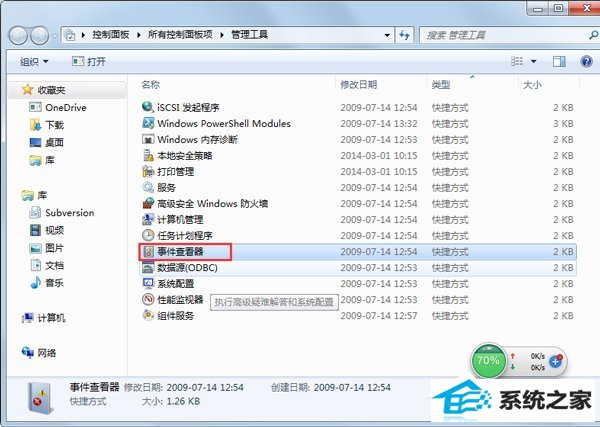Image resolution: width=600 pixels, height=427 pixels.
Task: Click 控制面板 in the breadcrumb
Action: (x=111, y=35)
